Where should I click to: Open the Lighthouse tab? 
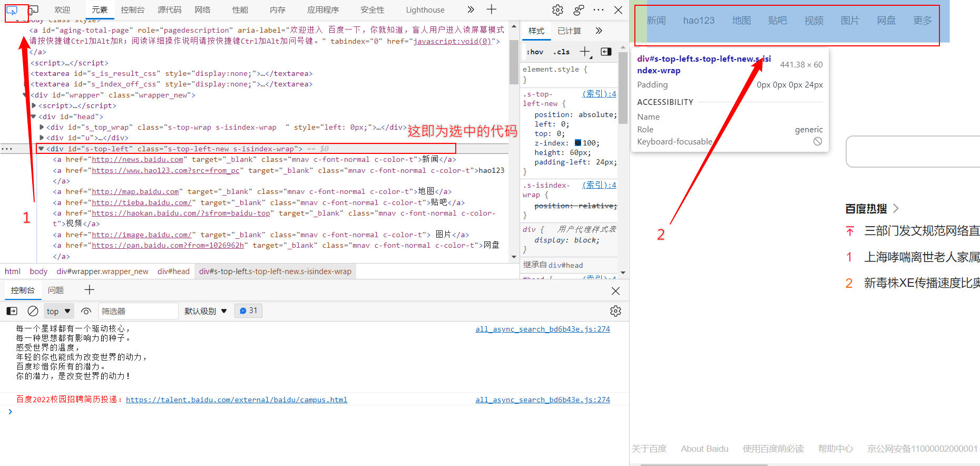tap(425, 10)
